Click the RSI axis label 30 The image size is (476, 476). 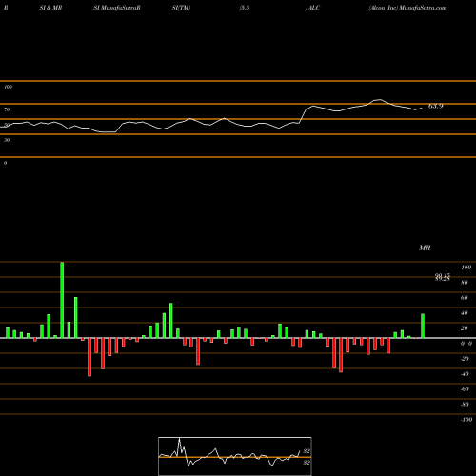point(7,140)
